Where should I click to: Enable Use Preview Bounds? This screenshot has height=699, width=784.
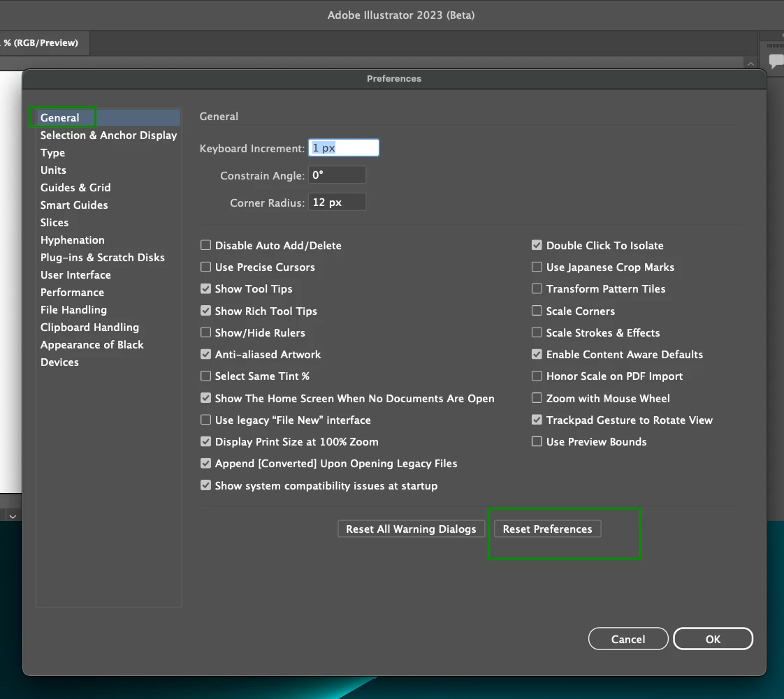pos(537,441)
